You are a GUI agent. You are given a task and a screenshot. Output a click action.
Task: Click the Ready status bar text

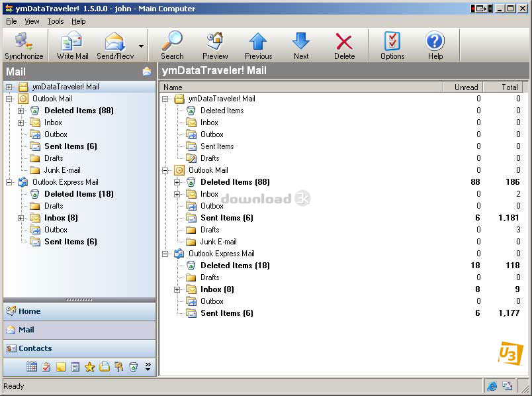tap(14, 386)
